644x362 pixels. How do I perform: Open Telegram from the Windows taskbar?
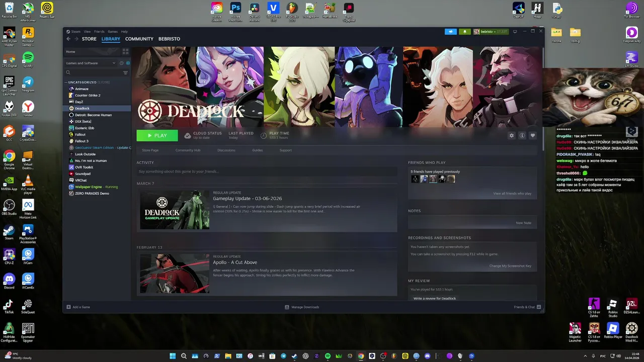(283, 356)
